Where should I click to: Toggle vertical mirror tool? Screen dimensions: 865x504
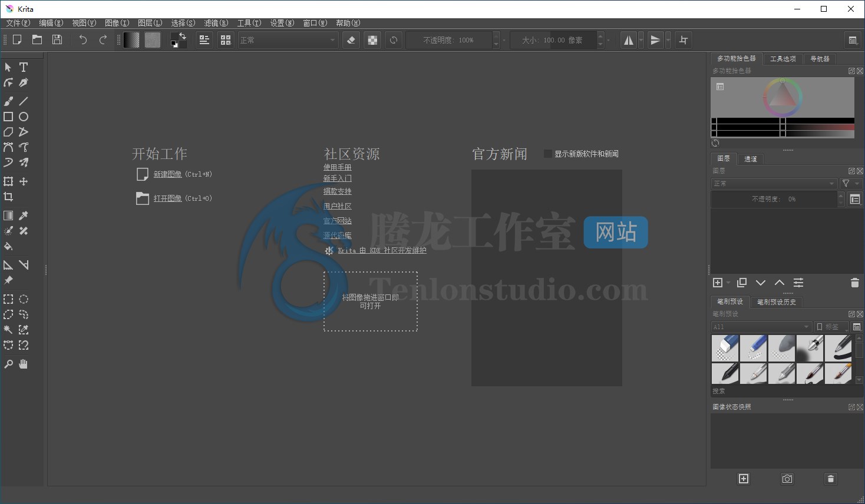(x=655, y=40)
